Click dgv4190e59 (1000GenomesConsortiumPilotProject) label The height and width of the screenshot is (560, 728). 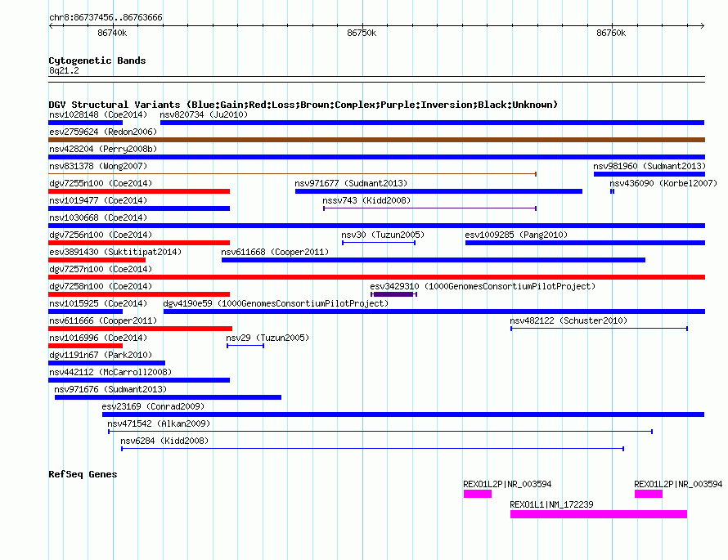pos(276,303)
